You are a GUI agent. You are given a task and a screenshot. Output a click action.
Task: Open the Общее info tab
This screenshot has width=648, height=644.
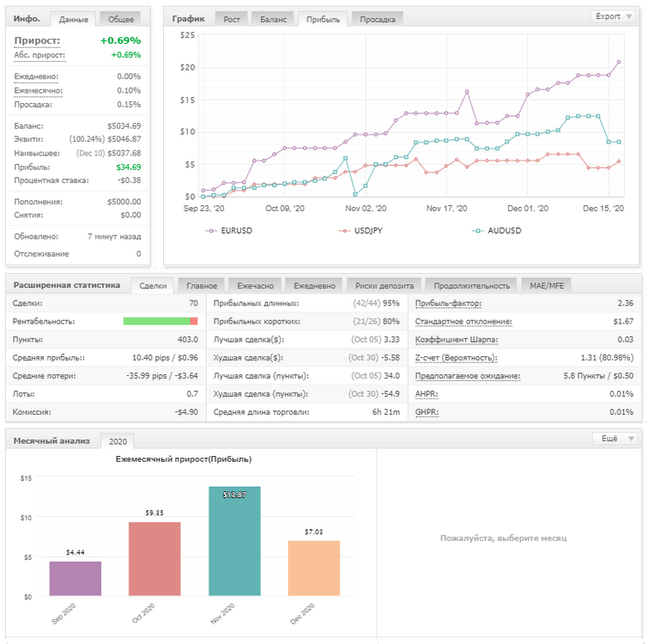tap(121, 20)
